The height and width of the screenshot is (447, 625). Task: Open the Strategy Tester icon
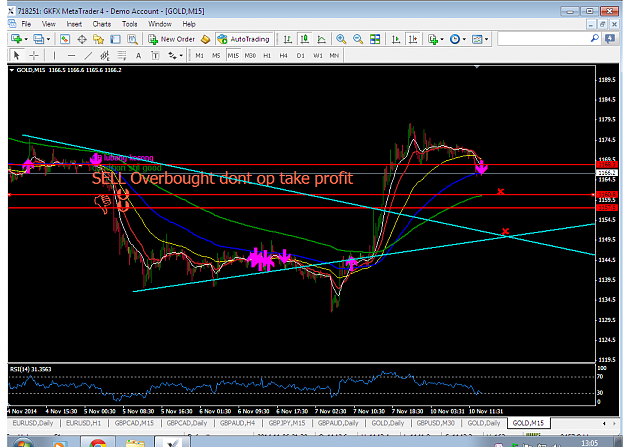[132, 39]
